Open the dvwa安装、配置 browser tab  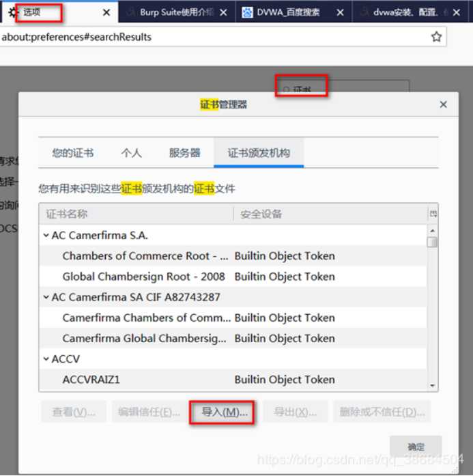[410, 12]
